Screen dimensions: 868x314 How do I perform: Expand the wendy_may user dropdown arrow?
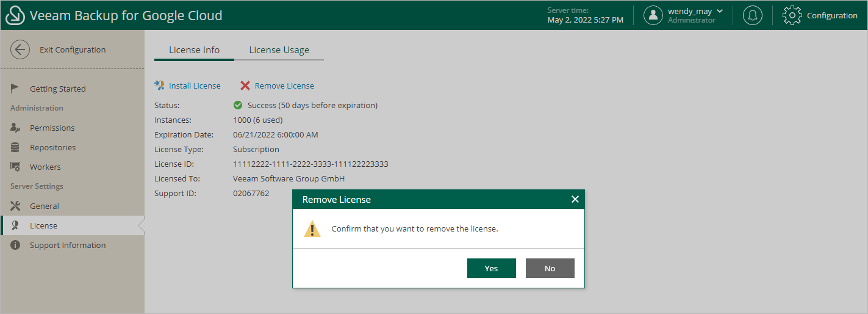[720, 11]
